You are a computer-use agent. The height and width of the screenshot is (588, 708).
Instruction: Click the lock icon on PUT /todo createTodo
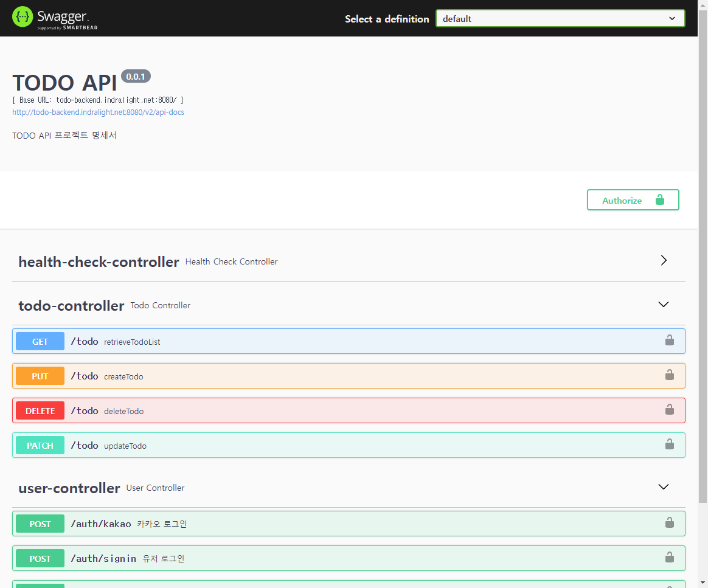coord(670,375)
